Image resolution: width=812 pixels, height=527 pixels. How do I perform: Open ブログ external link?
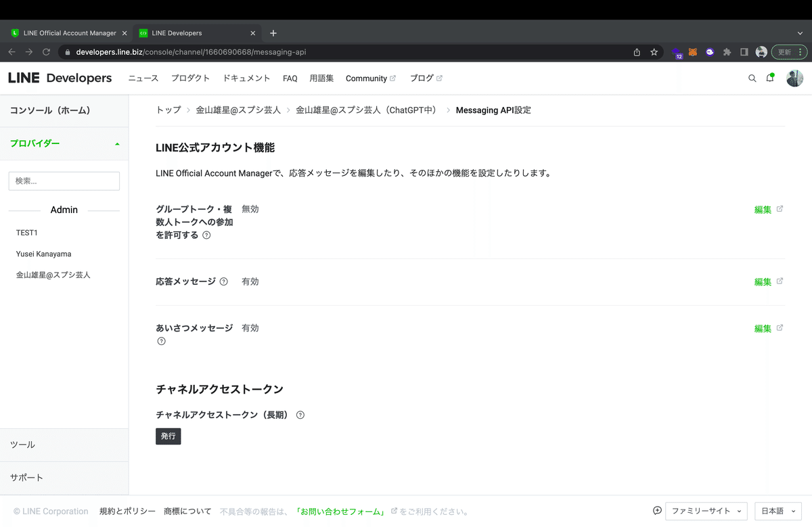point(426,78)
